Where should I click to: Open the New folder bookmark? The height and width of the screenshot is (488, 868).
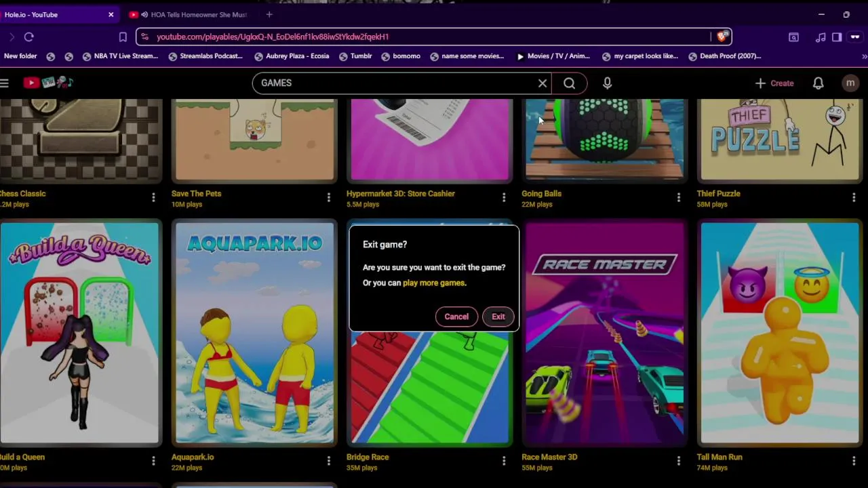click(20, 56)
